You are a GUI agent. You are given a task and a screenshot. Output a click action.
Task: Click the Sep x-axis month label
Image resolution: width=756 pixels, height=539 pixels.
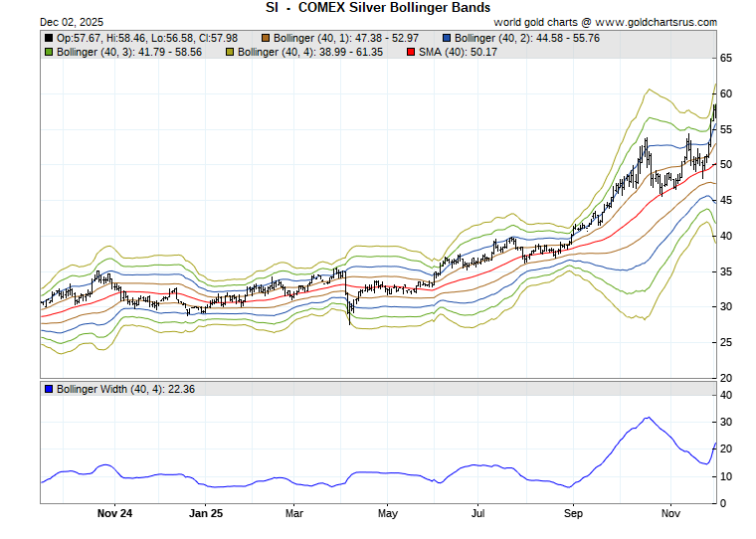pos(573,514)
